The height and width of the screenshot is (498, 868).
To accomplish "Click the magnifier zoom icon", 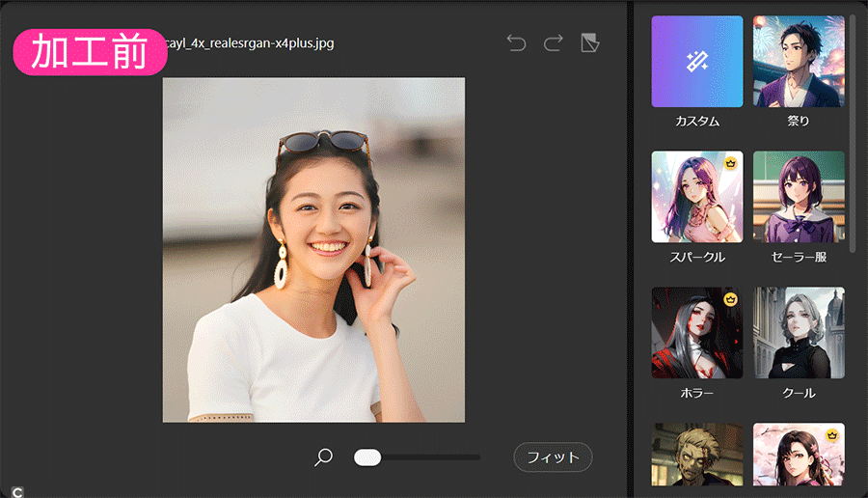I will [324, 456].
